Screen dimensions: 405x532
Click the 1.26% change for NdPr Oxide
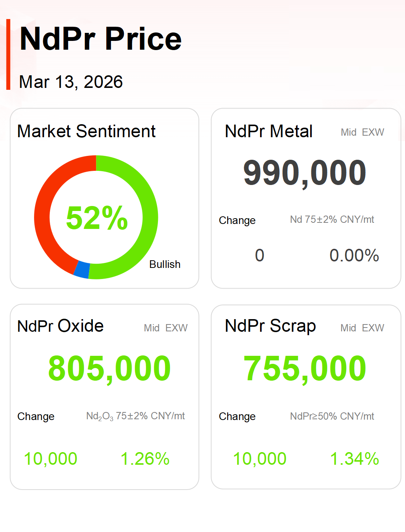point(145,459)
